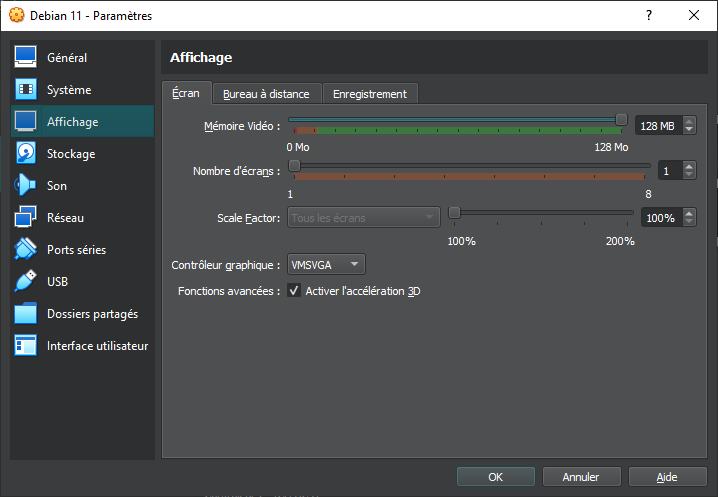Screen dimensions: 718x497
Task: Open the Général settings icon
Action: 26,57
